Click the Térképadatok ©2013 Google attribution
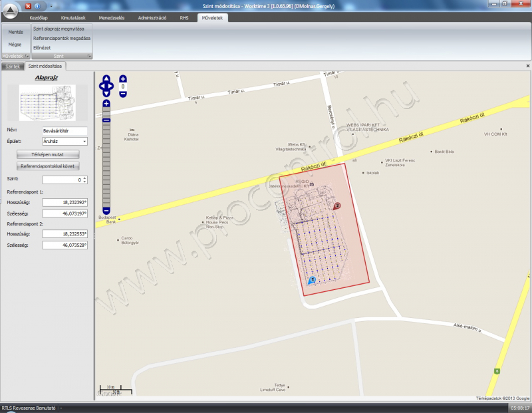Viewport: 532px width, 413px height. click(503, 398)
